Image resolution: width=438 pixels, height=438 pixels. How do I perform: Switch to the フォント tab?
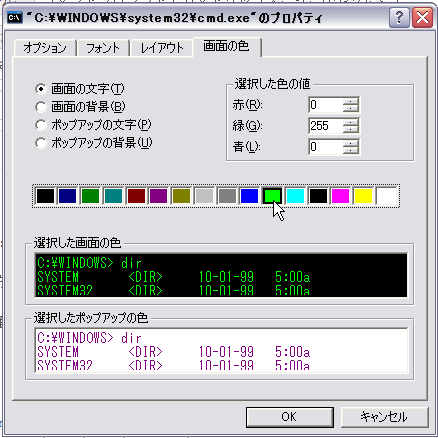coord(103,48)
